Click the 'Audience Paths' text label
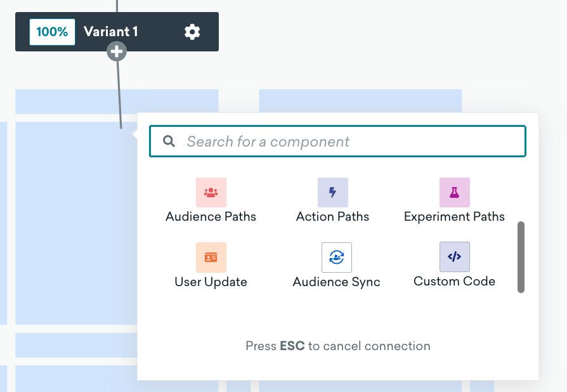Viewport: 567px width, 392px height. pos(211,216)
